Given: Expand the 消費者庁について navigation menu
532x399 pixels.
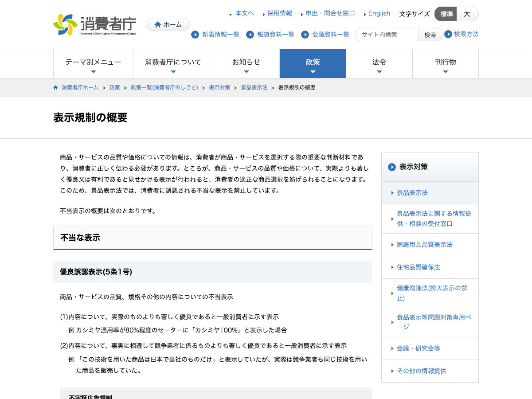Looking at the screenshot, I should pyautogui.click(x=173, y=64).
